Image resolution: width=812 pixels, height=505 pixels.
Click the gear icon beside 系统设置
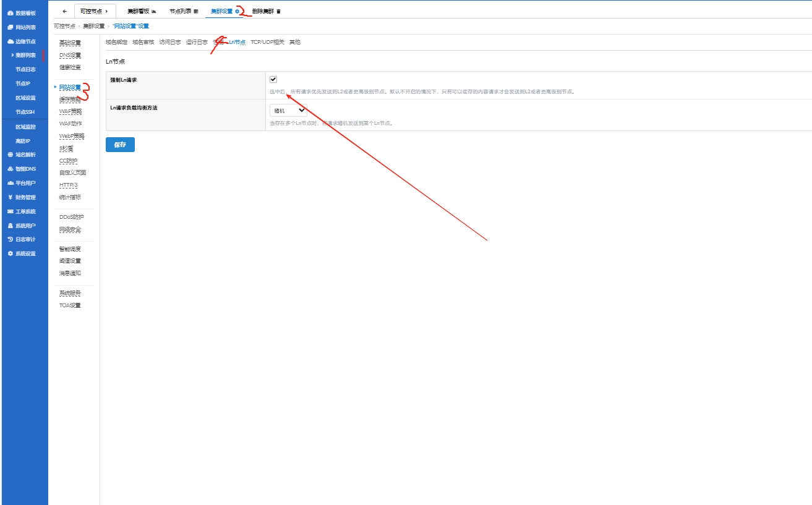tap(11, 253)
